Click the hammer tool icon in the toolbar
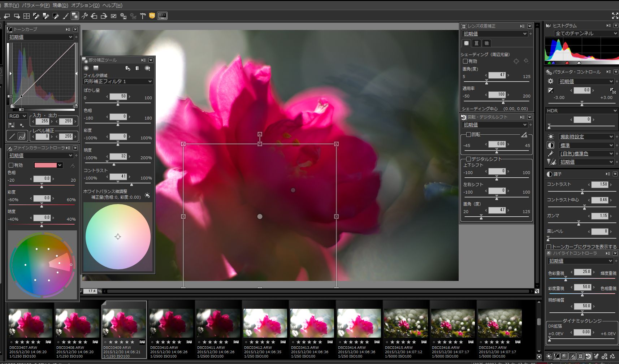The width and height of the screenshot is (619, 364). point(143,16)
